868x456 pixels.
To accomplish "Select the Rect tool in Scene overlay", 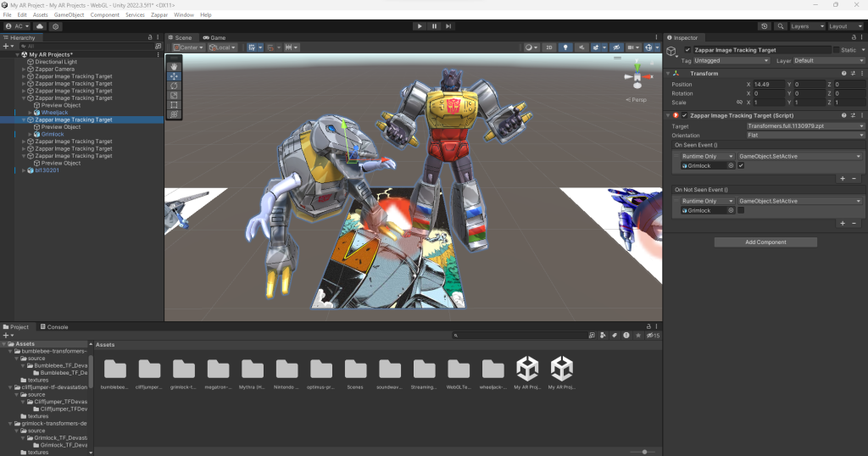I will point(174,104).
